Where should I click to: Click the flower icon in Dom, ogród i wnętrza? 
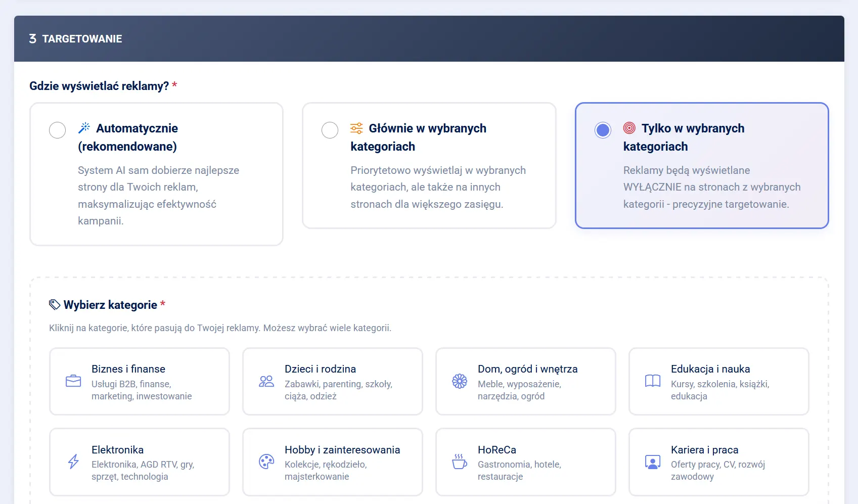pyautogui.click(x=460, y=381)
